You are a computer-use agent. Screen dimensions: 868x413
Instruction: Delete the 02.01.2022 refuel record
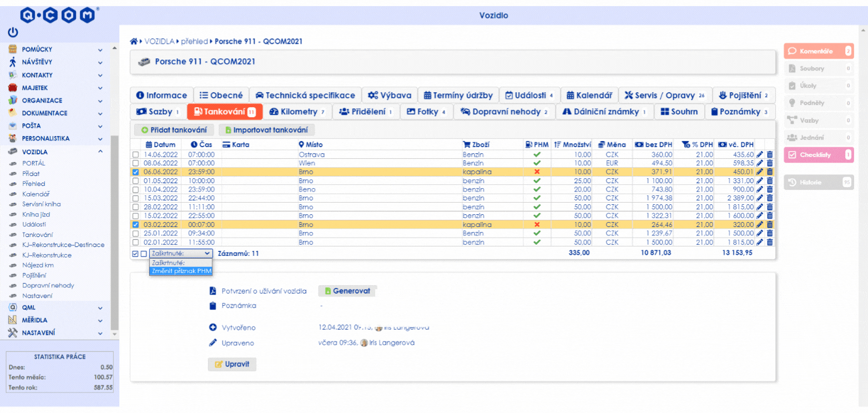pyautogui.click(x=769, y=243)
